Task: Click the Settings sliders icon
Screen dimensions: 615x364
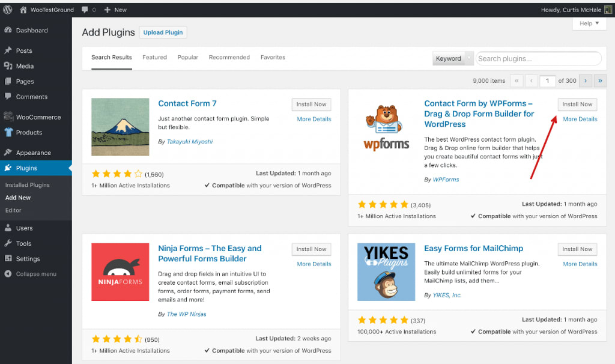Action: coord(8,258)
